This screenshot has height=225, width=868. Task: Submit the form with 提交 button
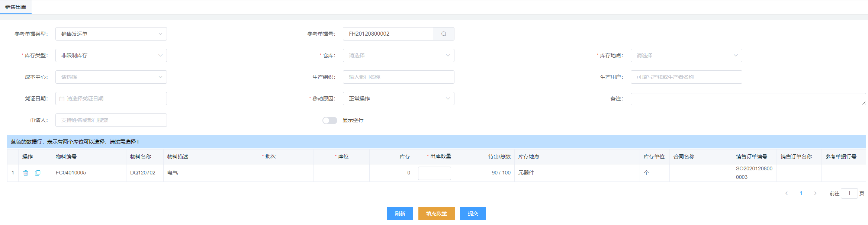tap(473, 213)
